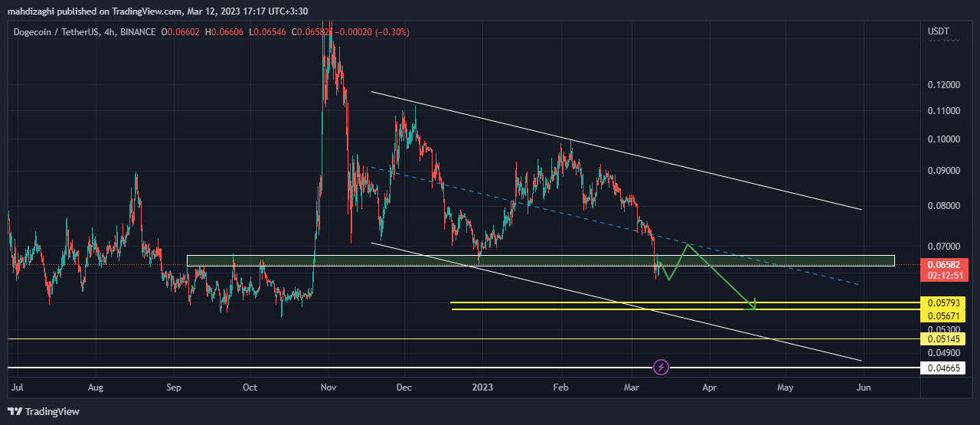The height and width of the screenshot is (425, 980).
Task: Click the 0.08000 price axis tick
Action: (942, 206)
